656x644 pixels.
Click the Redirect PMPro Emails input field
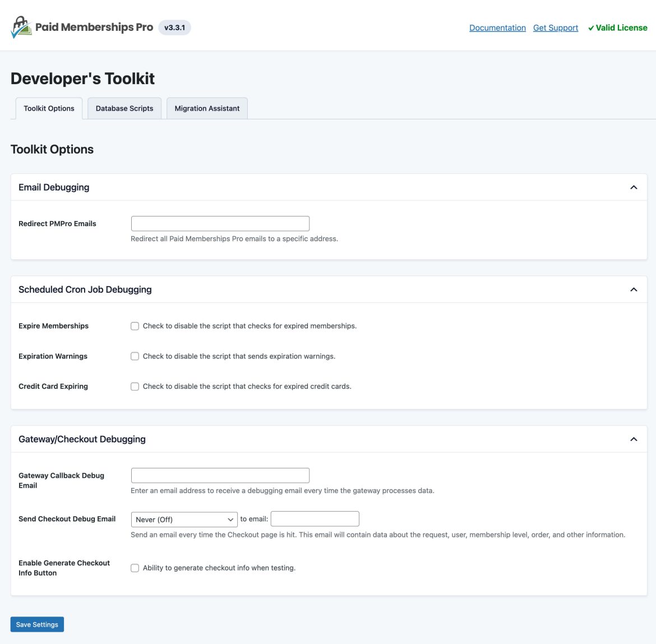(x=220, y=223)
